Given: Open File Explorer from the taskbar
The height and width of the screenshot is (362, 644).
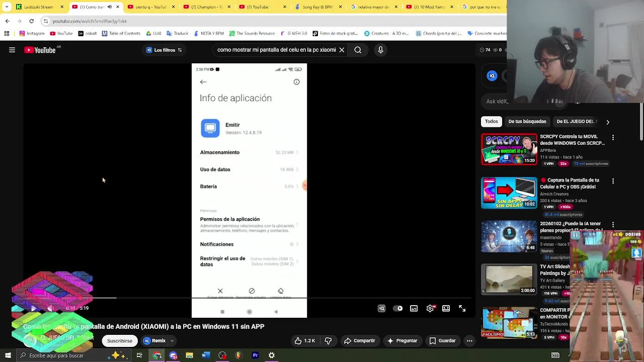Looking at the screenshot, I should 189,355.
